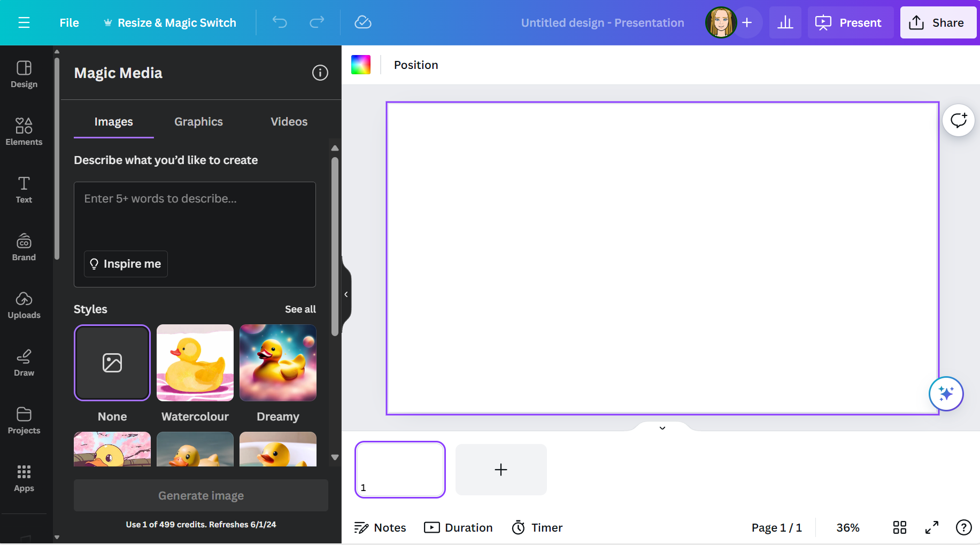The height and width of the screenshot is (545, 980).
Task: Click the Present button
Action: (x=850, y=22)
